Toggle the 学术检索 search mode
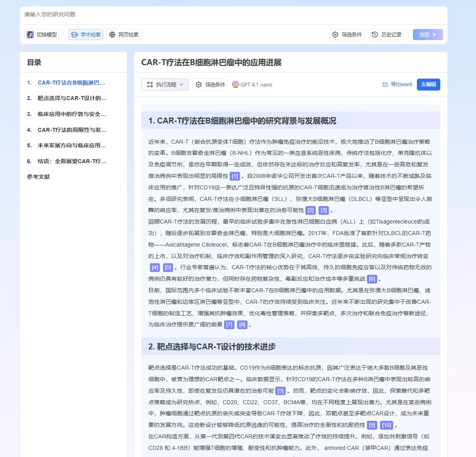 click(86, 35)
